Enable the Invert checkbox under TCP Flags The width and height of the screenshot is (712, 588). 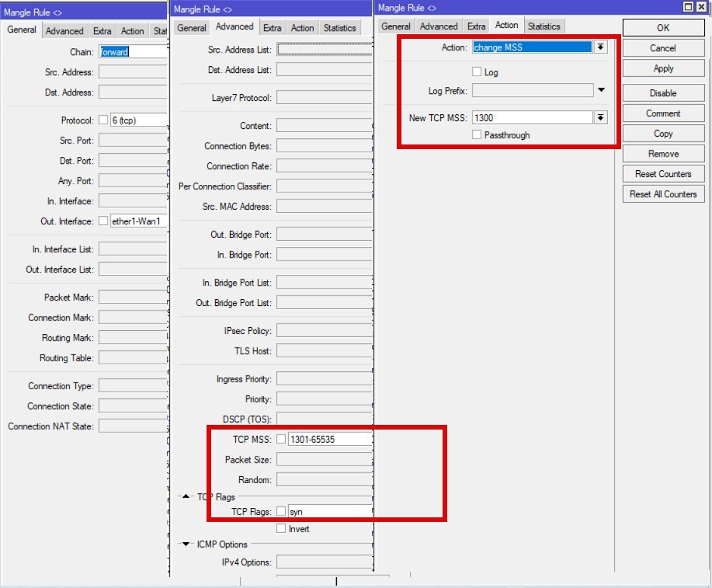click(x=281, y=528)
